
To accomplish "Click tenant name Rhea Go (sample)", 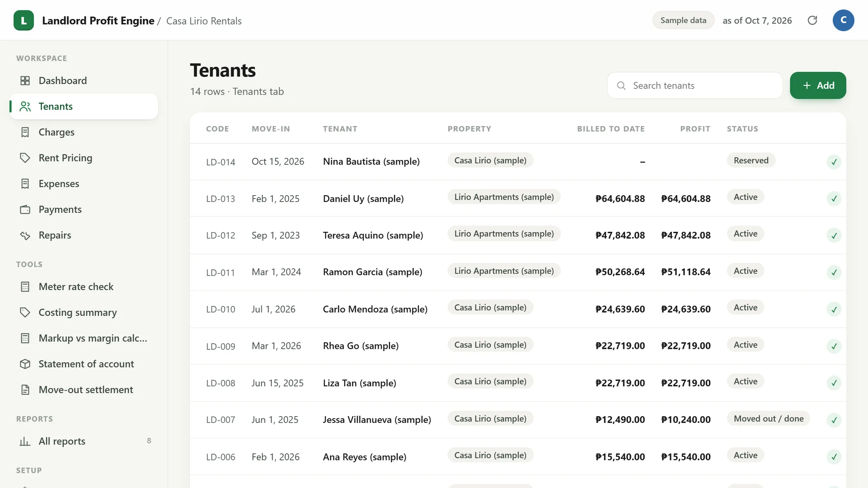I will [361, 346].
